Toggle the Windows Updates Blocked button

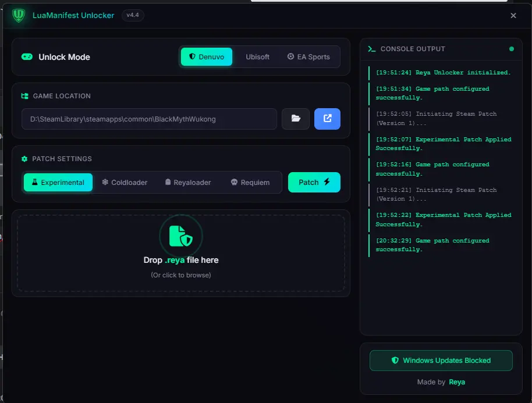(441, 361)
